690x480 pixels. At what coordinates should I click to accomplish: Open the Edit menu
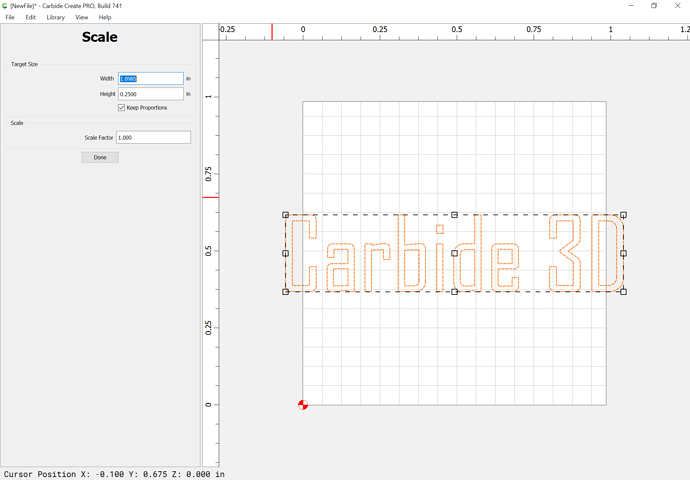point(30,17)
